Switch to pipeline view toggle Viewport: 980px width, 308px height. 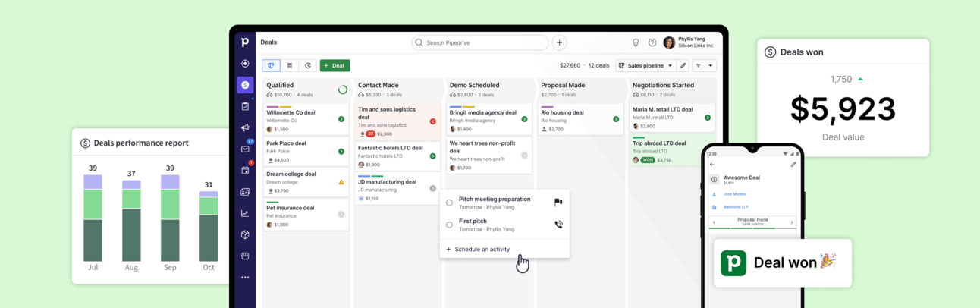coord(272,65)
